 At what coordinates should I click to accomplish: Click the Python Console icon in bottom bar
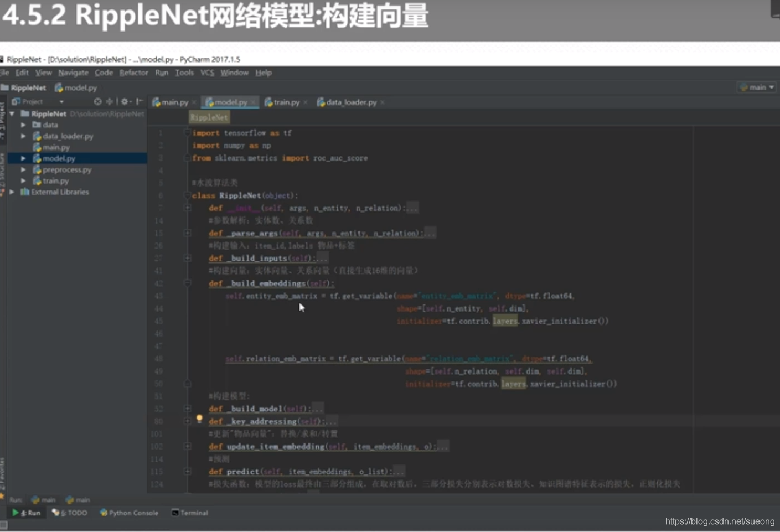click(104, 513)
